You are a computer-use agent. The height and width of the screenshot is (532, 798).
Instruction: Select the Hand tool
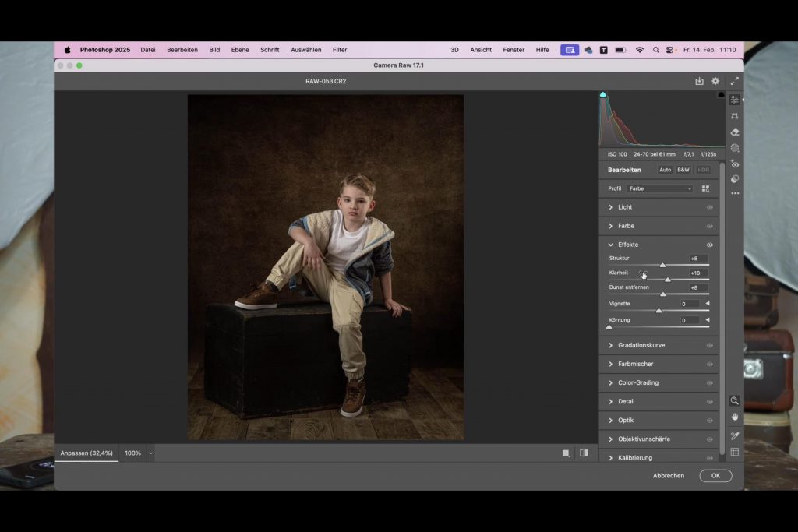734,417
